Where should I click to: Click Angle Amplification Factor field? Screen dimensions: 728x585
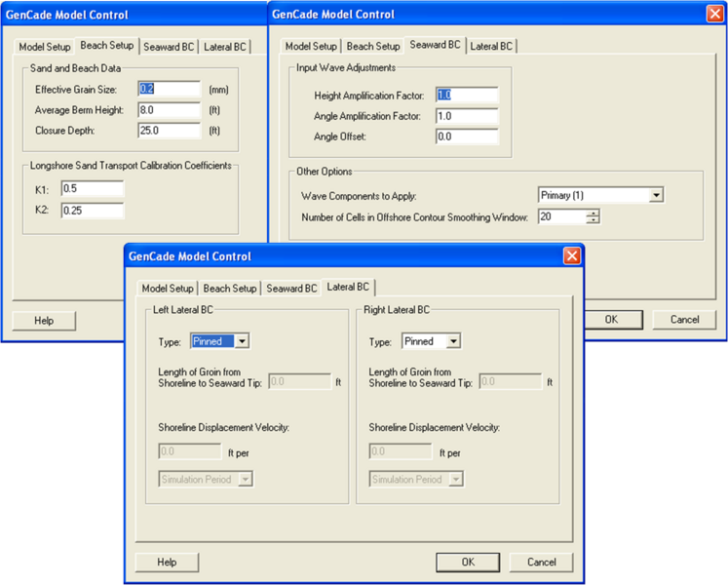(467, 116)
